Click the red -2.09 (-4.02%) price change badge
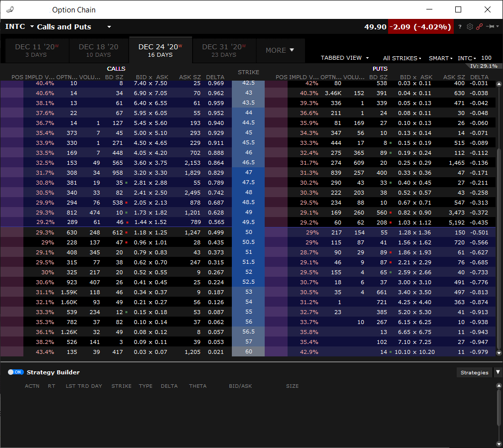Screen dimensions: 503x448 pyautogui.click(x=420, y=27)
